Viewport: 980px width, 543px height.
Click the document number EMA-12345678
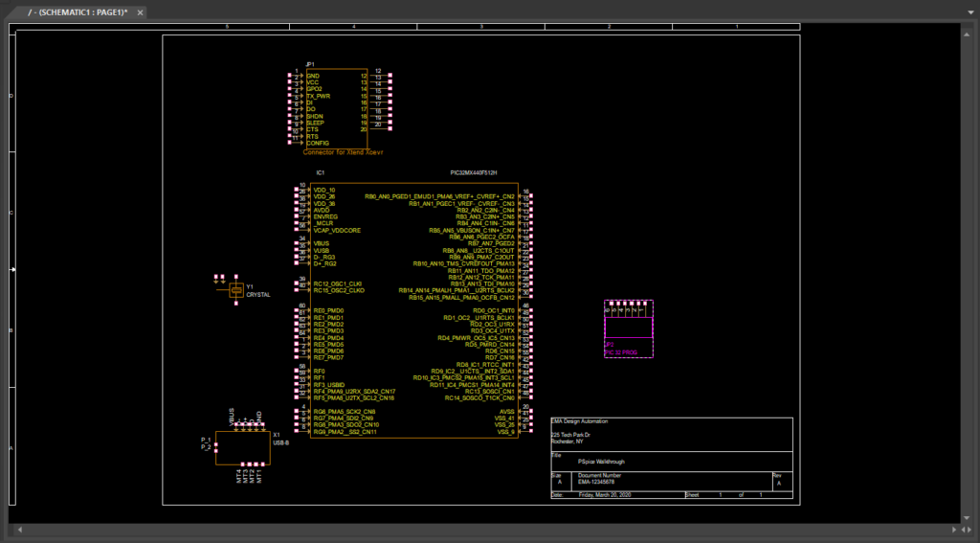596,483
